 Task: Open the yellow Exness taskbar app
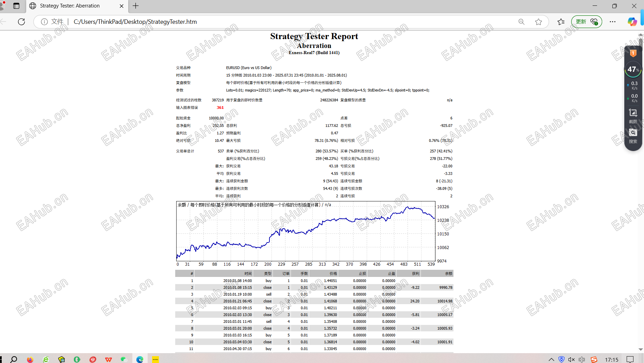pyautogui.click(x=155, y=359)
